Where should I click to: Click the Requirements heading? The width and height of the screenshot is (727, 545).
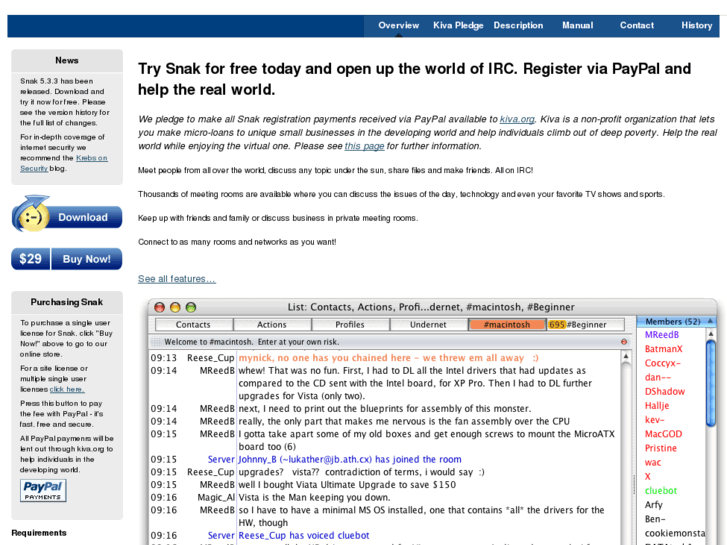(39, 533)
